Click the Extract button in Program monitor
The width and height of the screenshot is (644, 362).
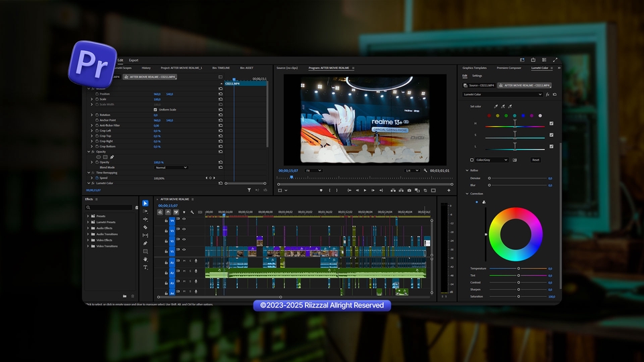401,190
